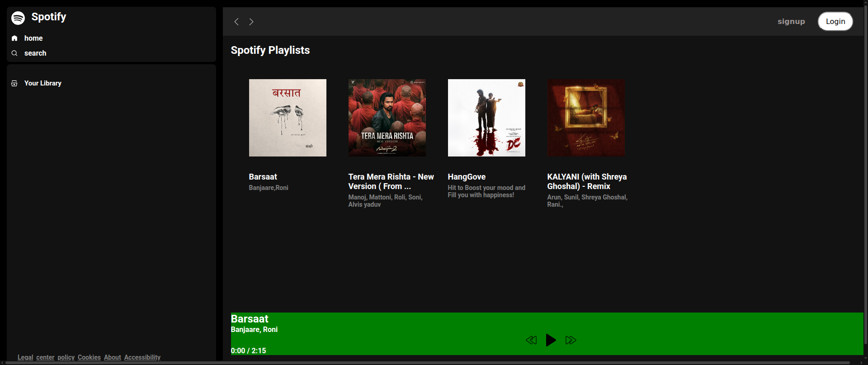Click the Spotify logo icon
Screen dimensions: 868x365
click(18, 18)
